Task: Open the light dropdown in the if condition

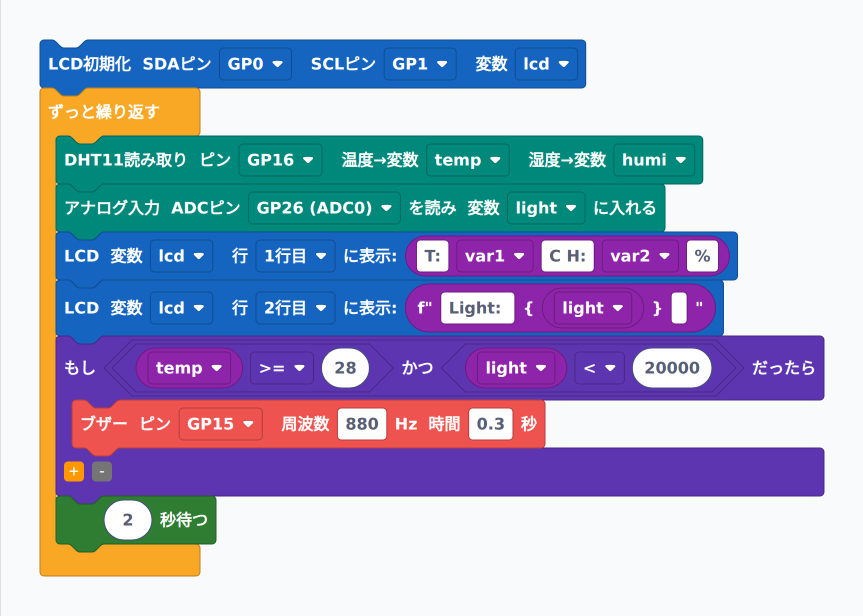Action: pyautogui.click(x=516, y=368)
